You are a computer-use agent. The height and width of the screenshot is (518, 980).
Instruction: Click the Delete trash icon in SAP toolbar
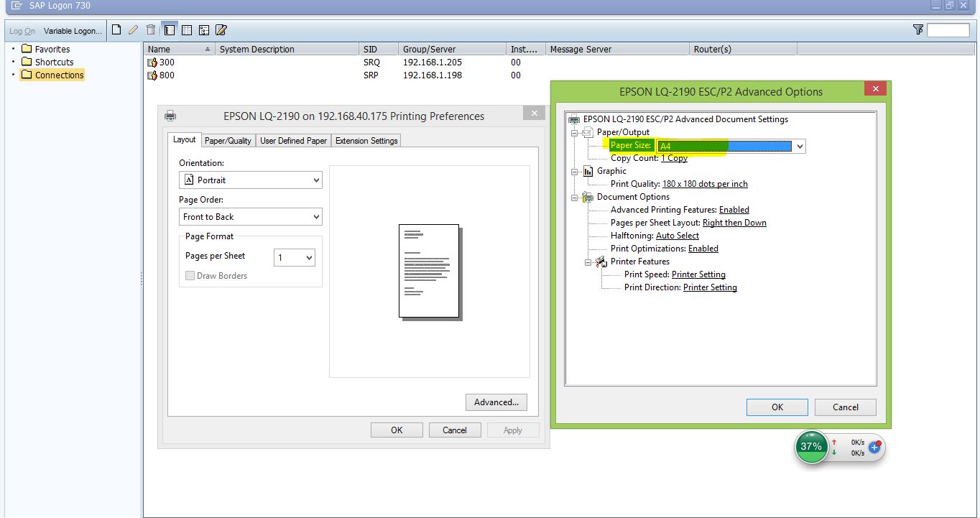tap(150, 30)
